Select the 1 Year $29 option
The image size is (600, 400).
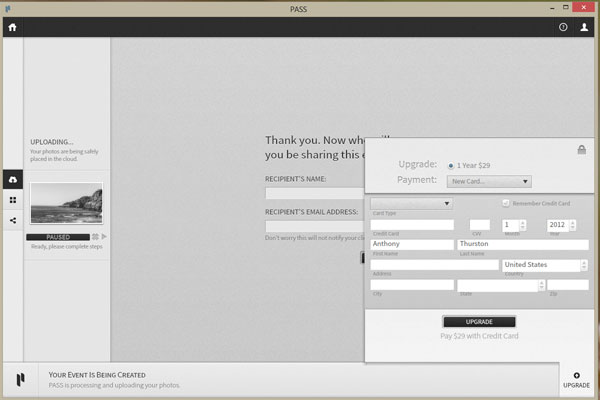[x=451, y=166]
